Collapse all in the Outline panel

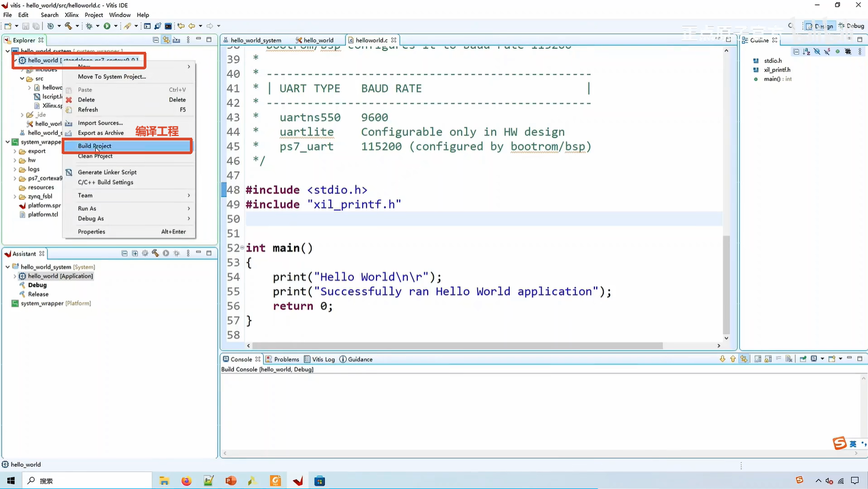(x=796, y=52)
